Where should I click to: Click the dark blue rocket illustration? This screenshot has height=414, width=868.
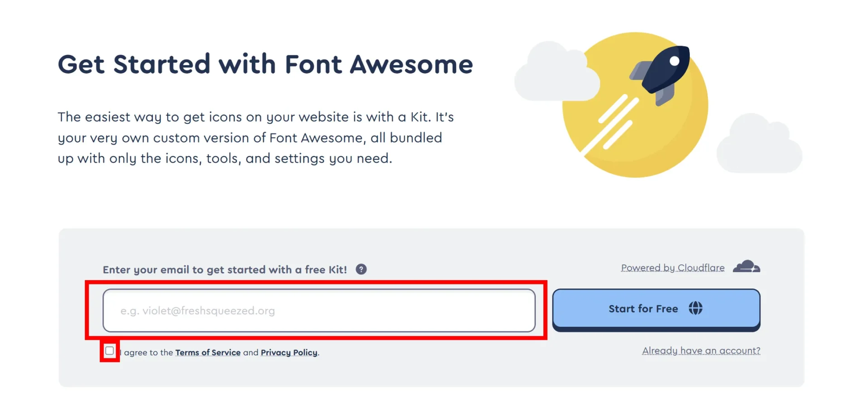pos(664,72)
